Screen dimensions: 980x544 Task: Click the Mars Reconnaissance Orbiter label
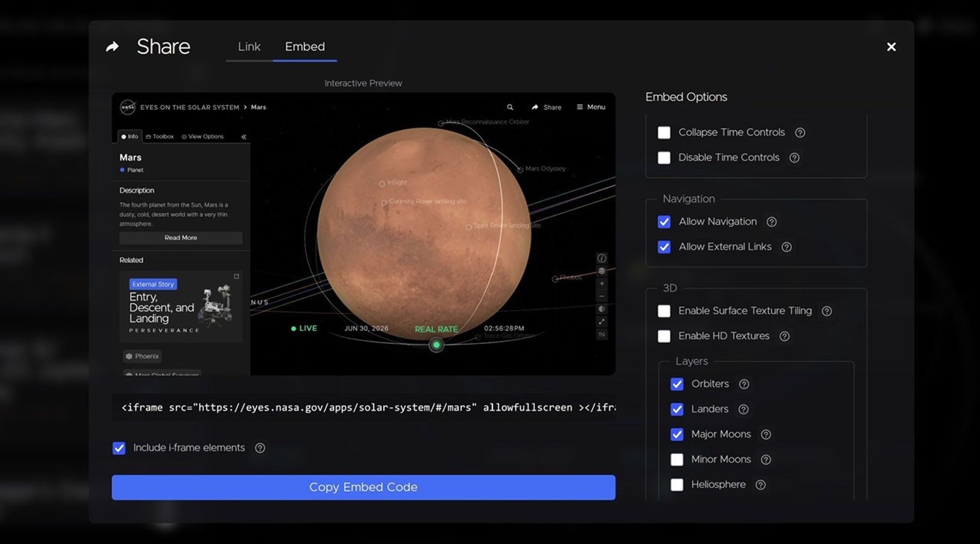click(487, 122)
